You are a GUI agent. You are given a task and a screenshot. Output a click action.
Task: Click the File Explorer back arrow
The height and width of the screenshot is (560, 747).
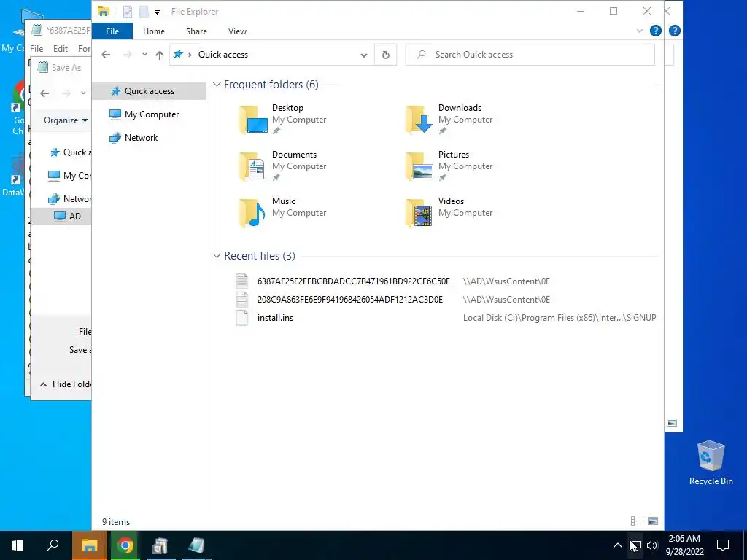point(106,55)
